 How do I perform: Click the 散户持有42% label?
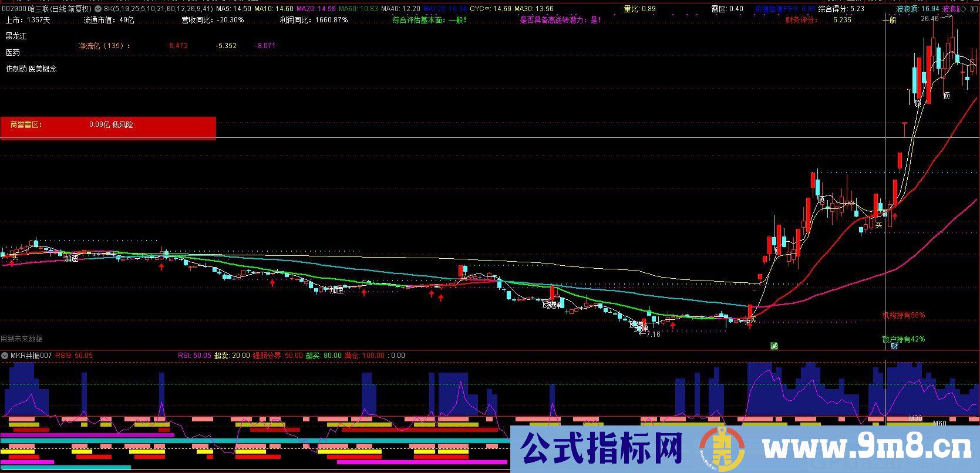[904, 339]
